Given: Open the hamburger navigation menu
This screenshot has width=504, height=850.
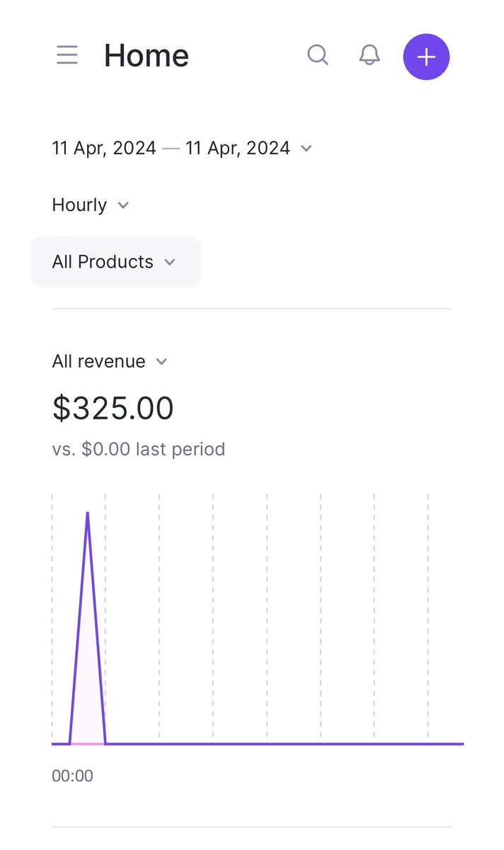Looking at the screenshot, I should click(x=67, y=55).
